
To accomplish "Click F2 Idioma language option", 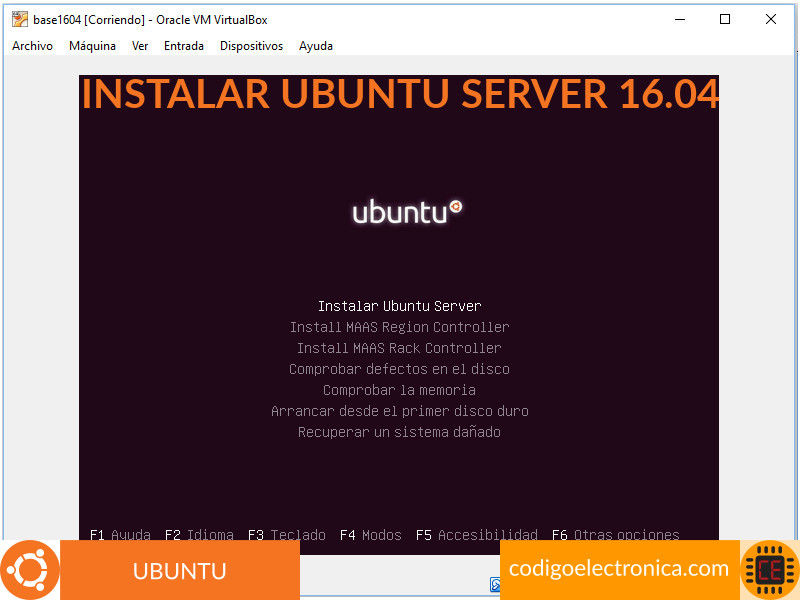I will [x=199, y=534].
